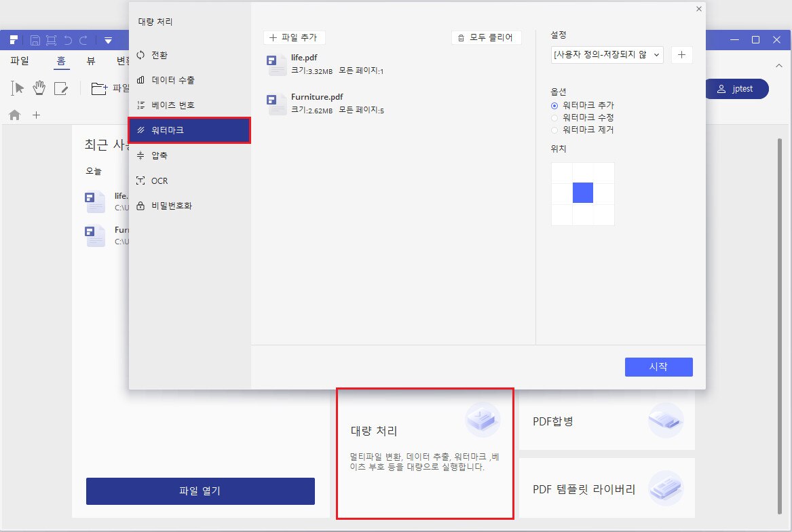The image size is (792, 532).
Task: Open a new tab with plus icon
Action: click(x=37, y=115)
